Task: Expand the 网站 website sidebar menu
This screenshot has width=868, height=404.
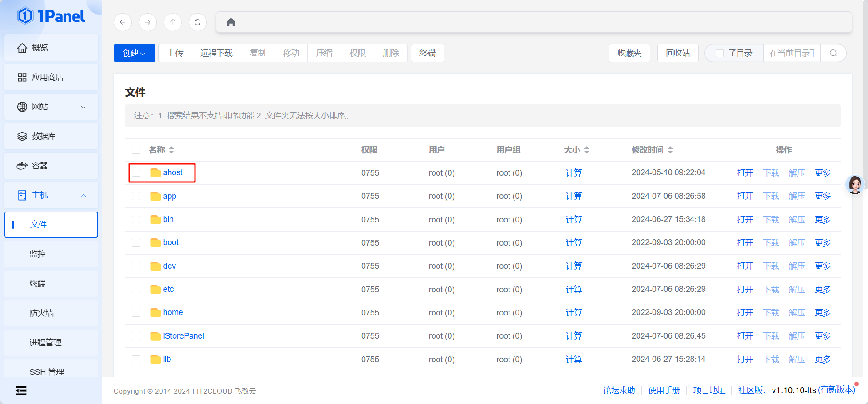Action: [x=51, y=107]
